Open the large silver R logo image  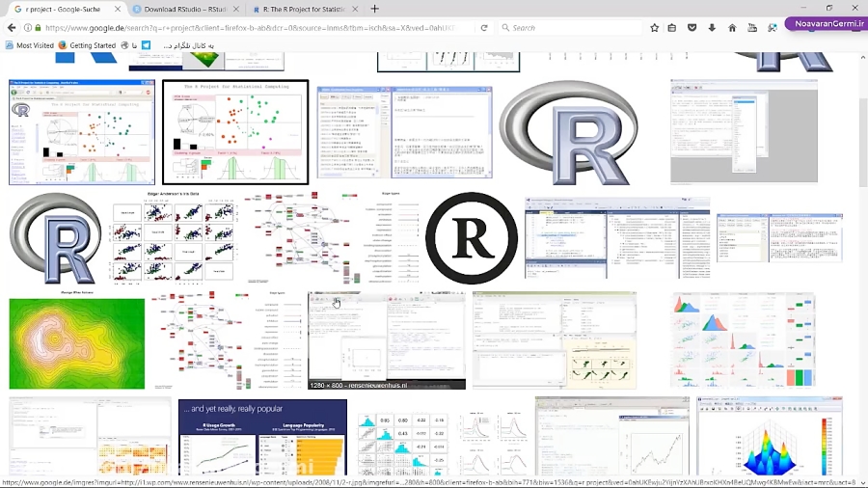568,133
